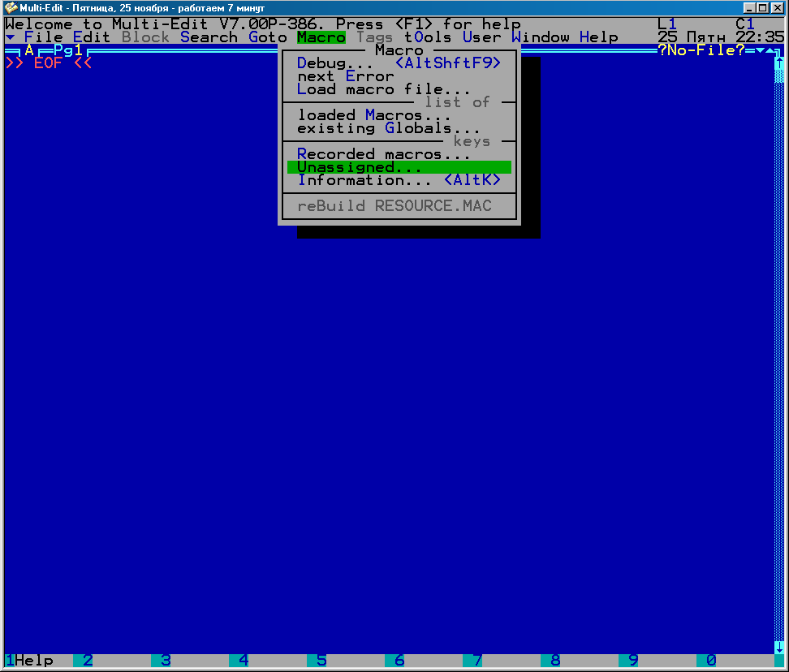Click the window minimize down-triangle icon
Screen dimensions: 789x672
[x=759, y=50]
